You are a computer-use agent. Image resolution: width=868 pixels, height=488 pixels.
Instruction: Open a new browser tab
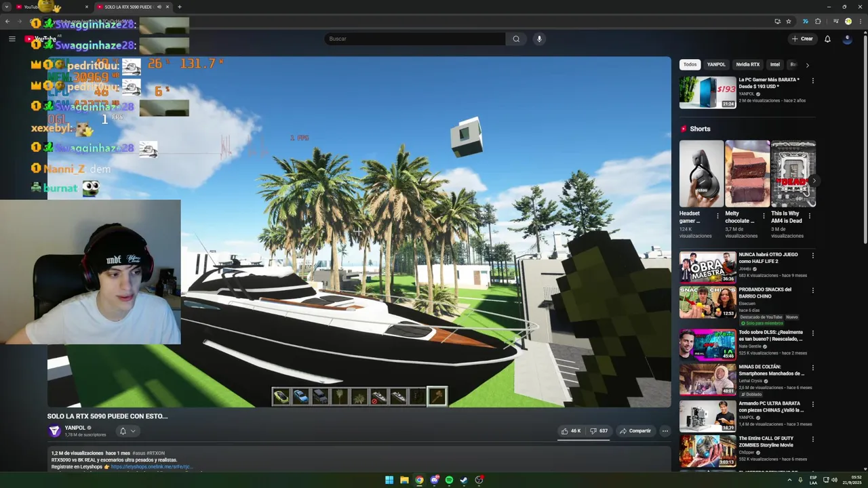[179, 7]
